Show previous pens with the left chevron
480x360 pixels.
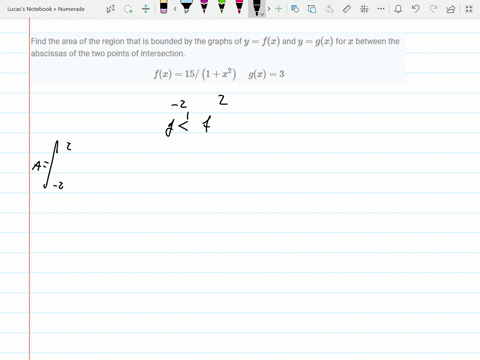point(175,9)
